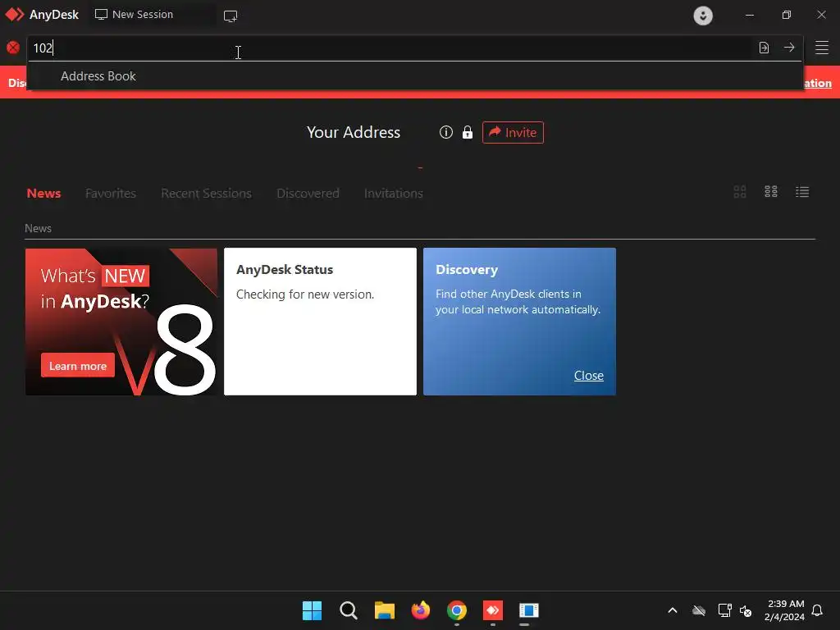Select the small tiles view icon
Viewport: 840px width, 630px height.
(771, 192)
